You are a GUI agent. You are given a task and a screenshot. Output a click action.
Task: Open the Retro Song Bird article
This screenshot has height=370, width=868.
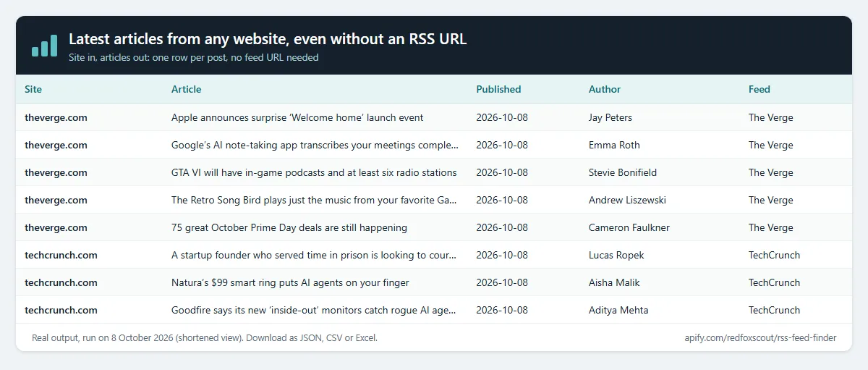315,200
